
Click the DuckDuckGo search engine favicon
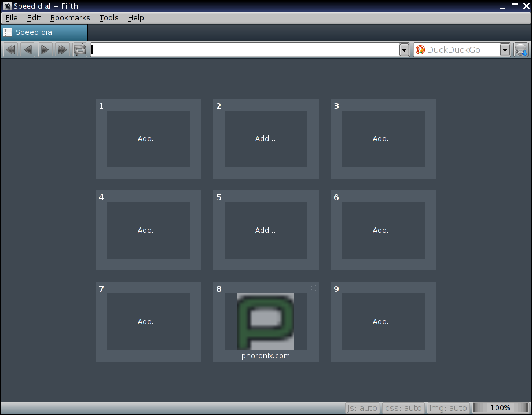tap(420, 50)
